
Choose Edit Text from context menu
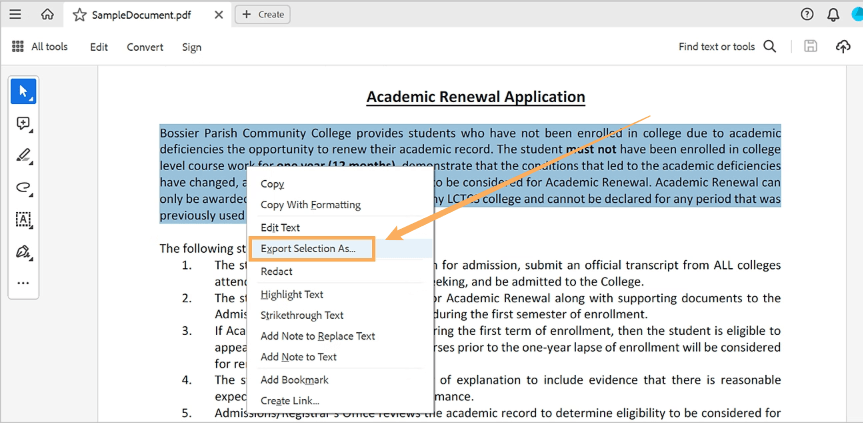340,228
